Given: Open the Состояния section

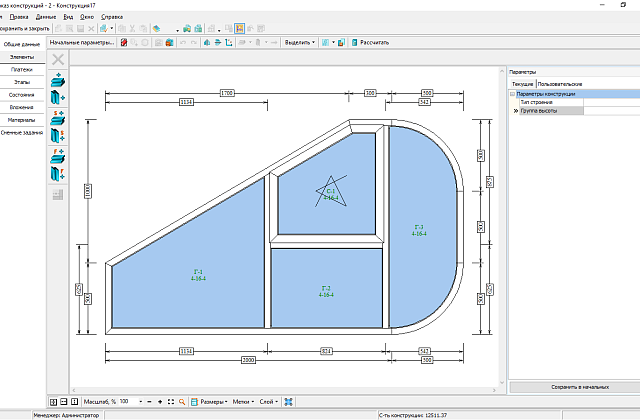Looking at the screenshot, I should coord(22,95).
